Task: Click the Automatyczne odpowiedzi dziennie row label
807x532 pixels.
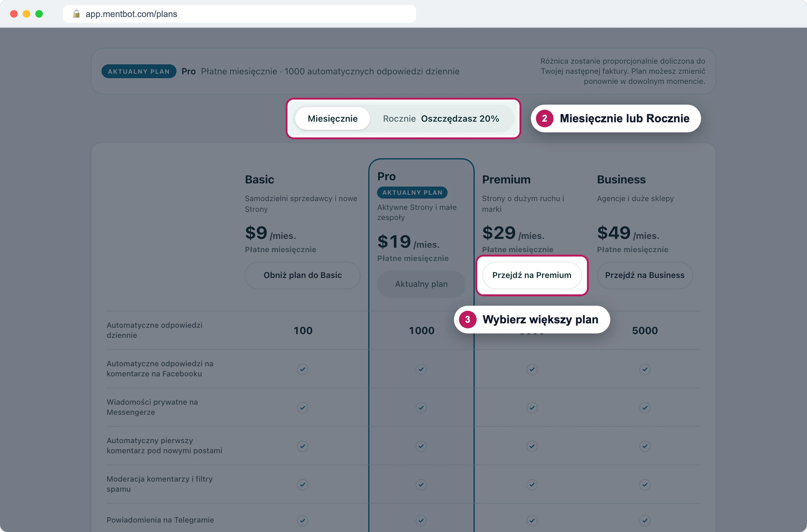Action: (154, 330)
